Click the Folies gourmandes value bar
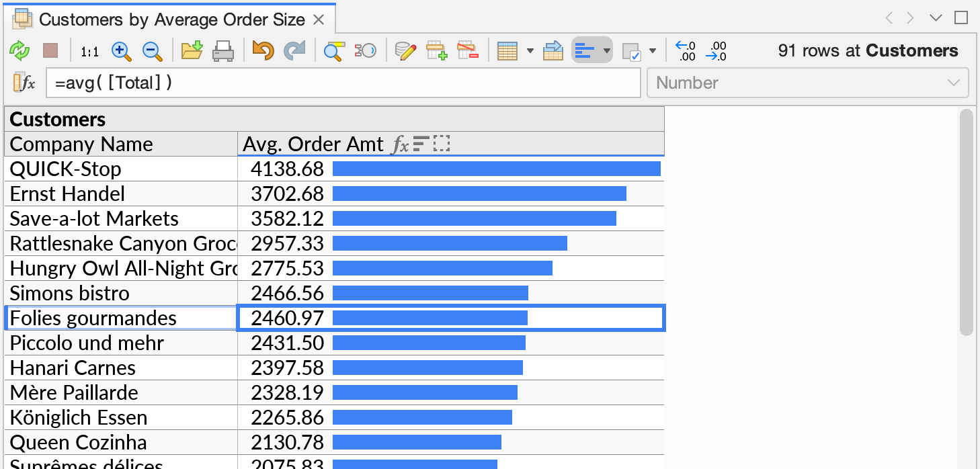Screen dimensions: 980x469 point(430,317)
